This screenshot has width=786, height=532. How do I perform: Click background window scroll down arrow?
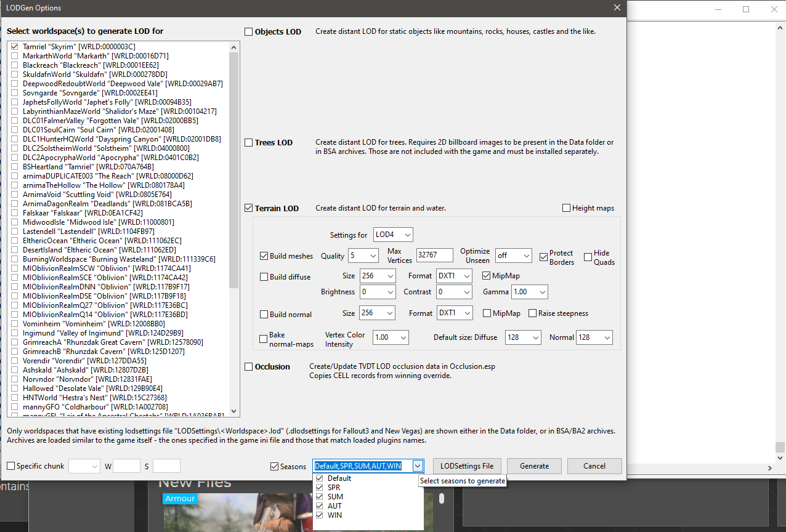pyautogui.click(x=780, y=458)
